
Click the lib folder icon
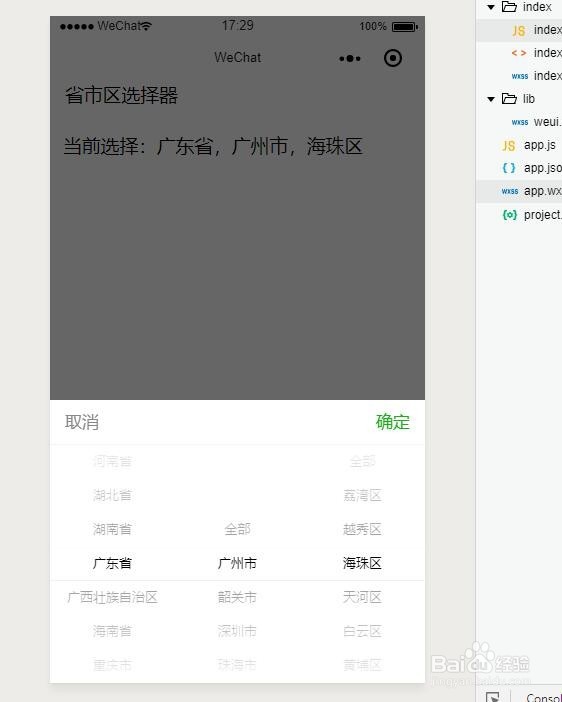[509, 98]
